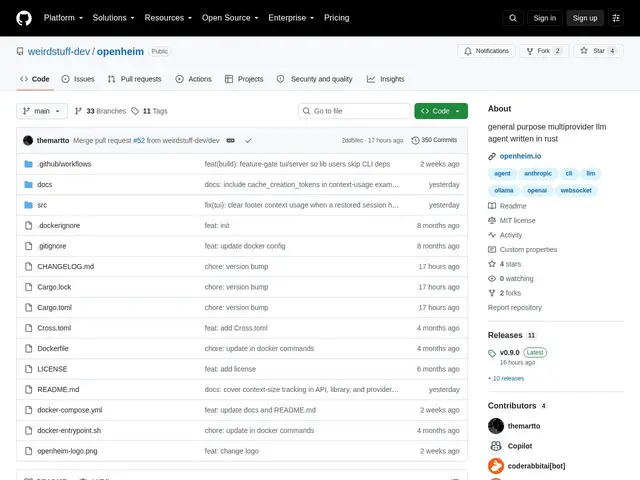Click the Sign in button

coord(544,18)
